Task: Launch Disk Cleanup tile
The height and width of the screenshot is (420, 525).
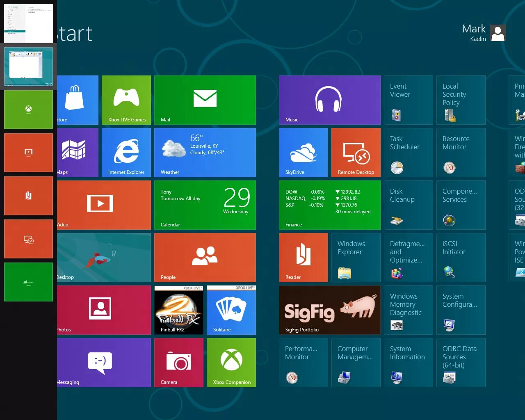Action: 409,205
